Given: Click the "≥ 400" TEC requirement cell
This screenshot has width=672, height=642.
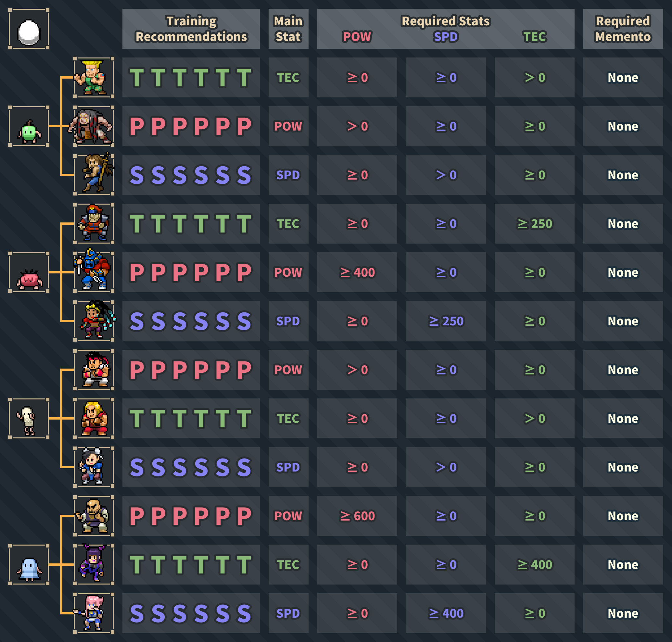Looking at the screenshot, I should [535, 565].
